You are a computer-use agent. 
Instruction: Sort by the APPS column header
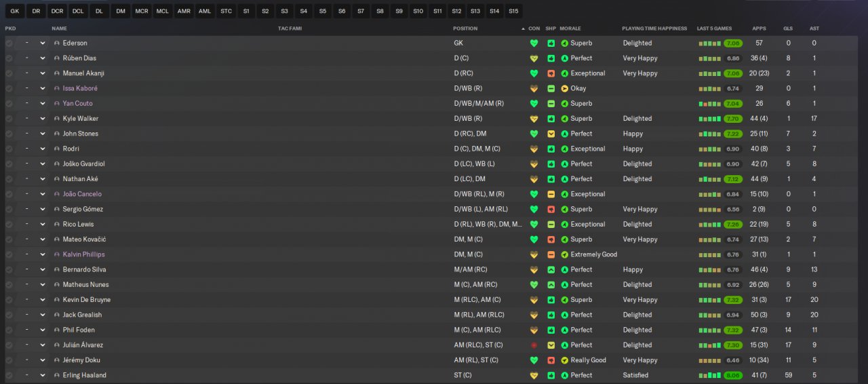pos(759,28)
